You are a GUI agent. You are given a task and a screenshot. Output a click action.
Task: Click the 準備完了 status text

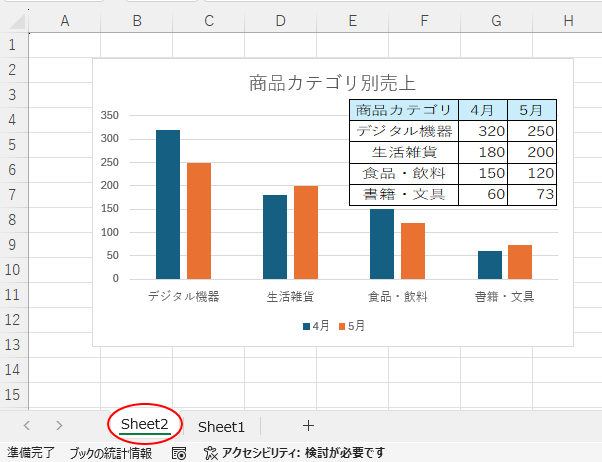coord(31,453)
